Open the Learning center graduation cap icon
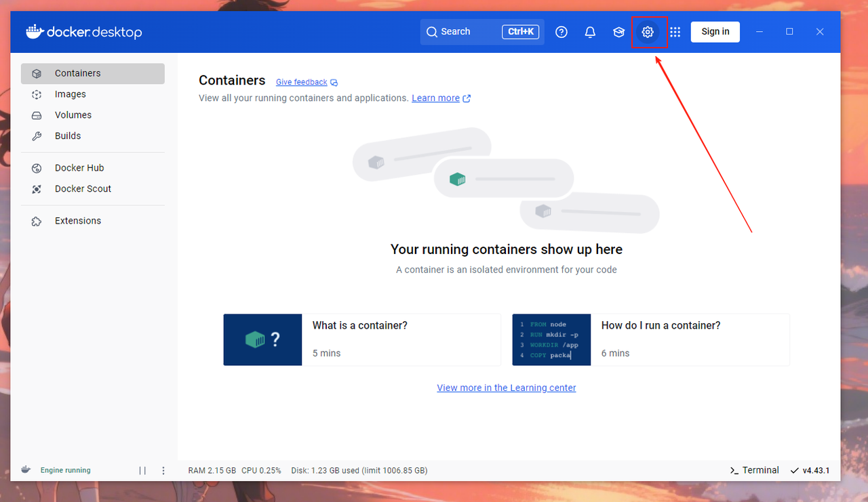This screenshot has width=868, height=502. tap(618, 32)
